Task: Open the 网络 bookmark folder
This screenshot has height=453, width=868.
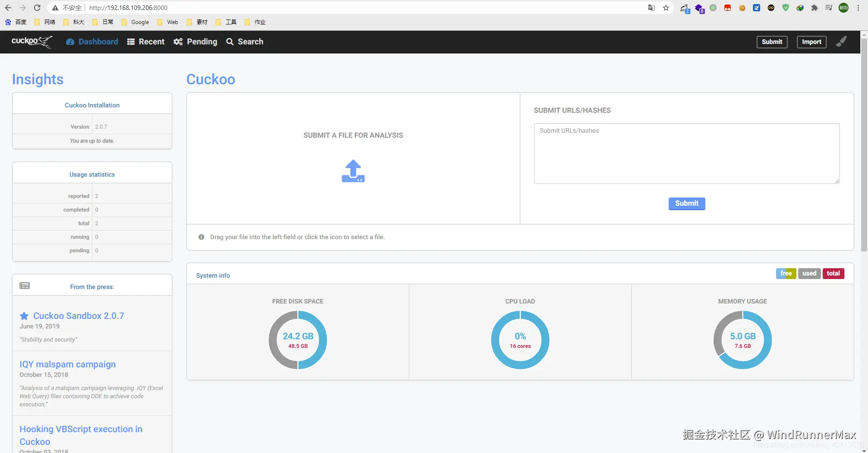Action: point(45,22)
